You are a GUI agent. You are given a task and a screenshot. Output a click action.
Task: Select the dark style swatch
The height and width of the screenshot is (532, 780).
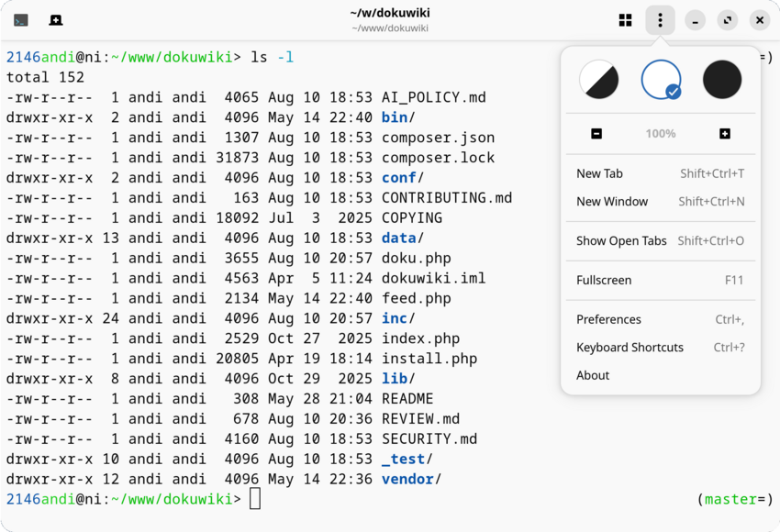[722, 80]
